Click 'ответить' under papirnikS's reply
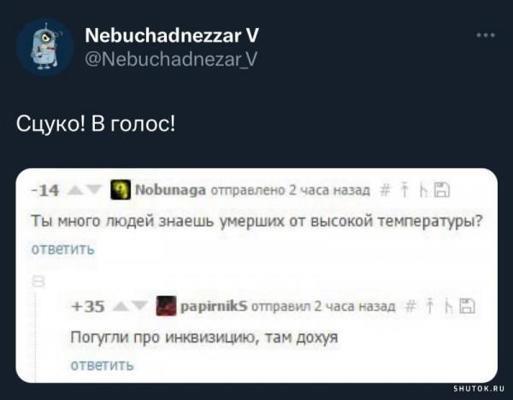 (x=102, y=365)
